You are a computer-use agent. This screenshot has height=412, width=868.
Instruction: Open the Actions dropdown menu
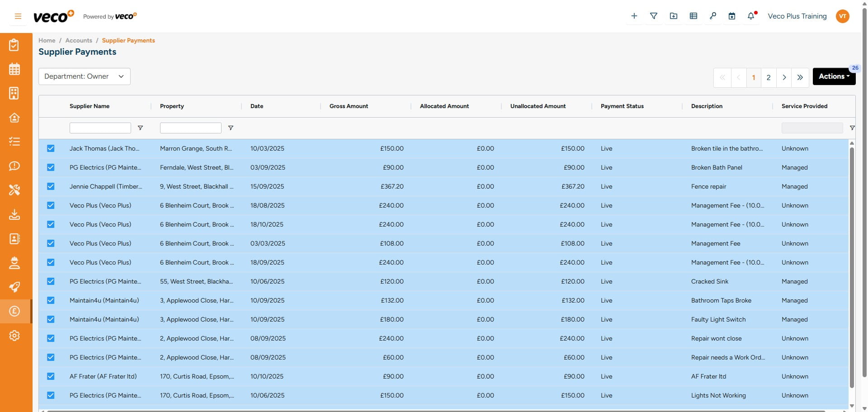tap(834, 76)
